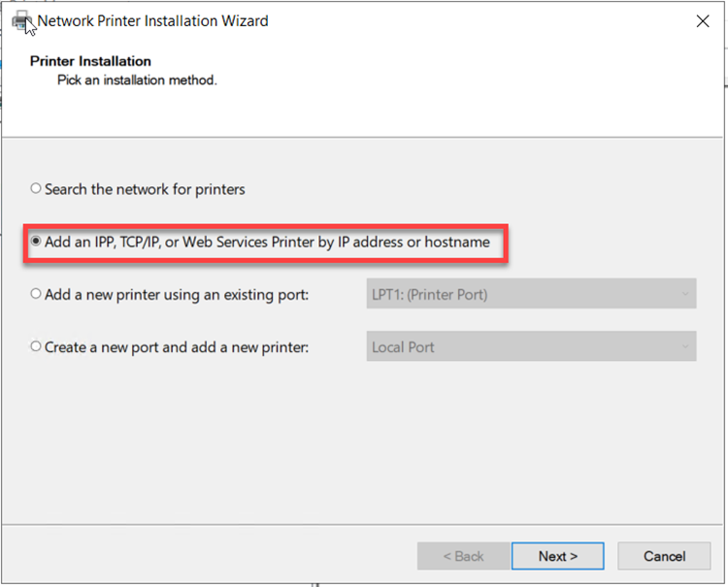
Task: Click the Network Printer Installation Wizard title text
Action: point(152,20)
